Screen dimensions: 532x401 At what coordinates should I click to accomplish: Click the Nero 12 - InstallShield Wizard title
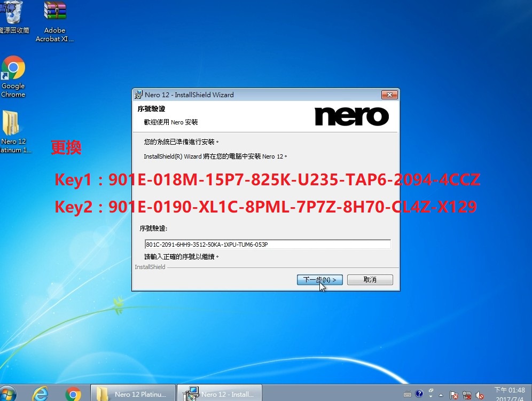[189, 95]
